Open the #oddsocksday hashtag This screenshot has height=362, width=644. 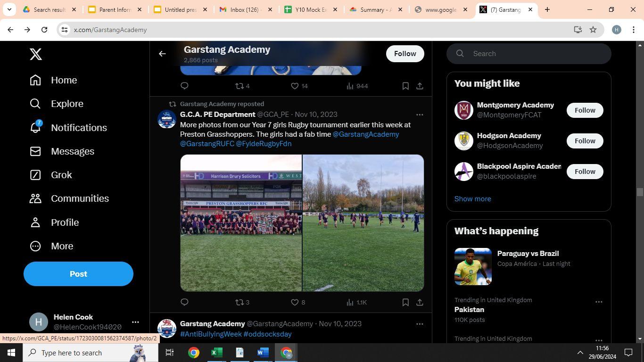click(x=267, y=334)
